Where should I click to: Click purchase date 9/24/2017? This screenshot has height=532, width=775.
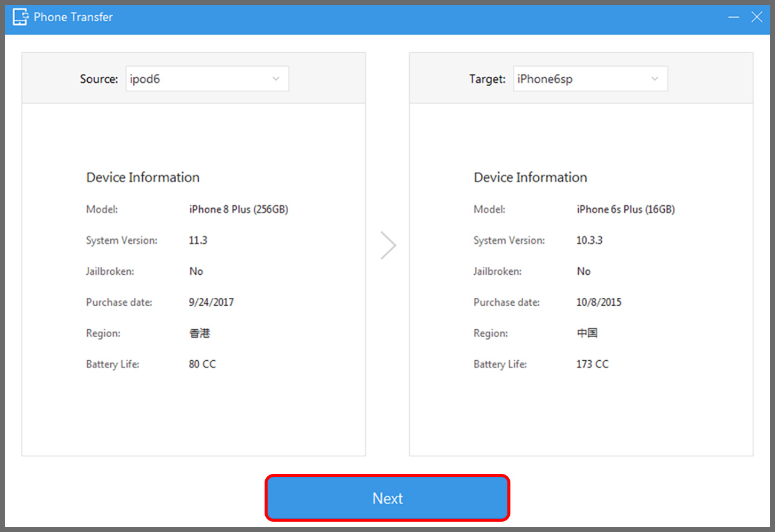click(211, 302)
